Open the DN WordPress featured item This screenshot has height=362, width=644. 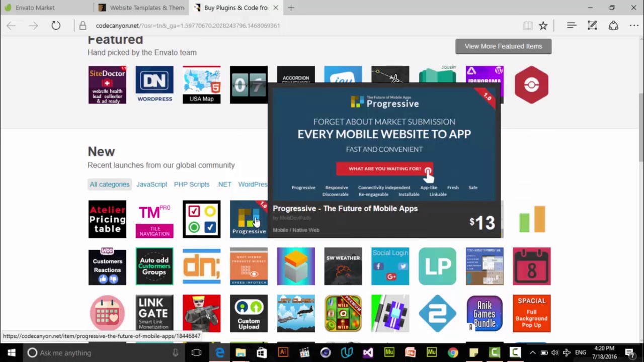pyautogui.click(x=154, y=85)
